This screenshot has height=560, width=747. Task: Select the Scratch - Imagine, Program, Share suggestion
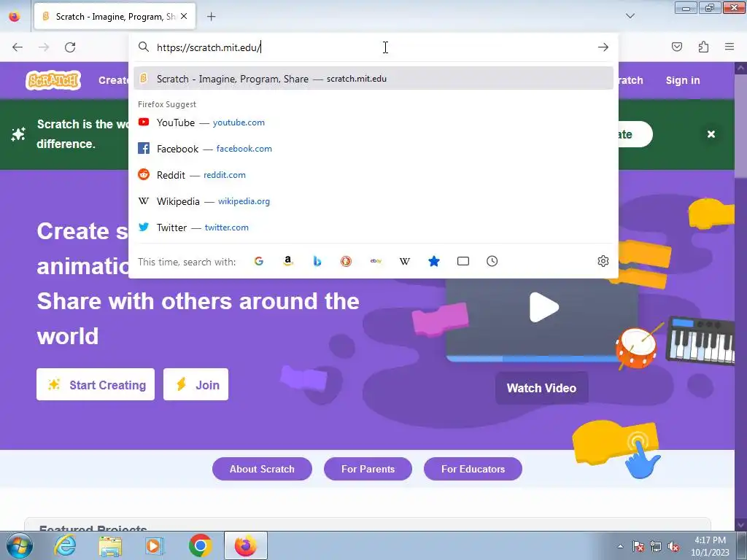click(373, 79)
